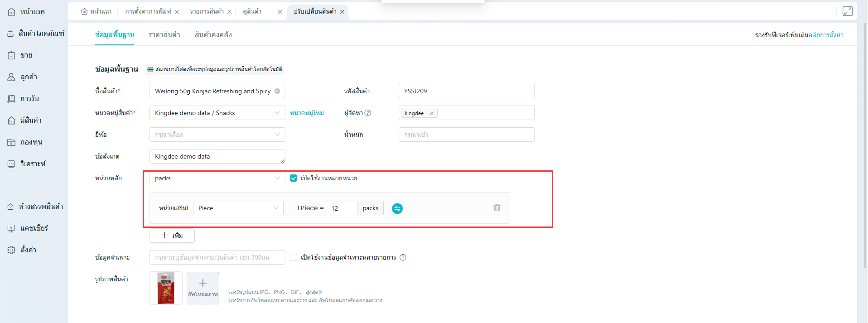868x323 pixels.
Task: Enable the เปิดใช้งานข้อมูลจำเพาะหลายรายการ checkbox
Action: (294, 257)
